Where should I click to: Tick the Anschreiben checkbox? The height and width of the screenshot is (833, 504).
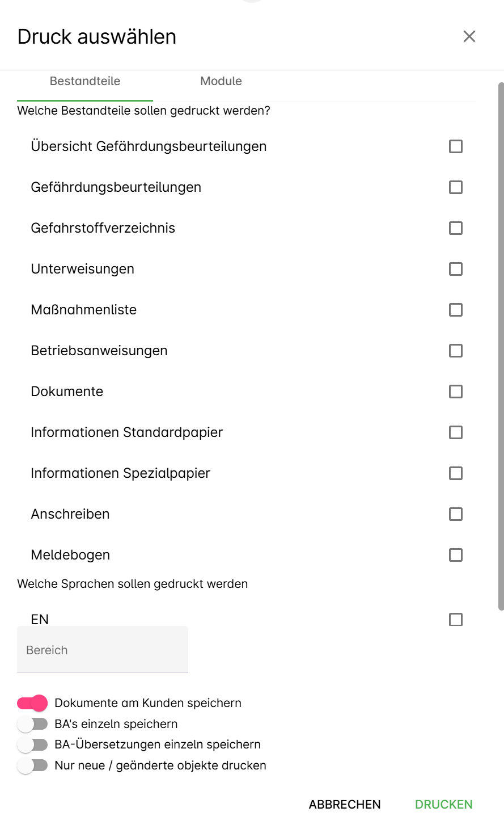coord(455,514)
